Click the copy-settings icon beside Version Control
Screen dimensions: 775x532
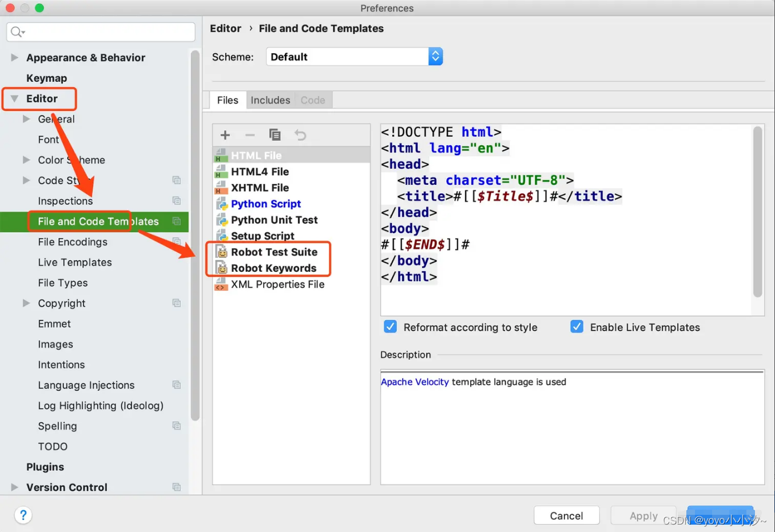(x=177, y=487)
